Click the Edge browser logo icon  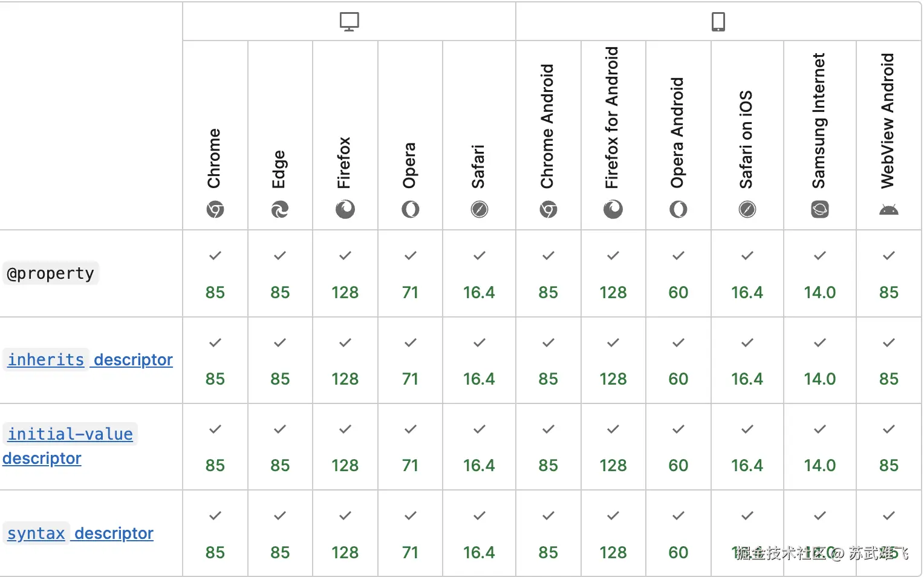click(280, 210)
